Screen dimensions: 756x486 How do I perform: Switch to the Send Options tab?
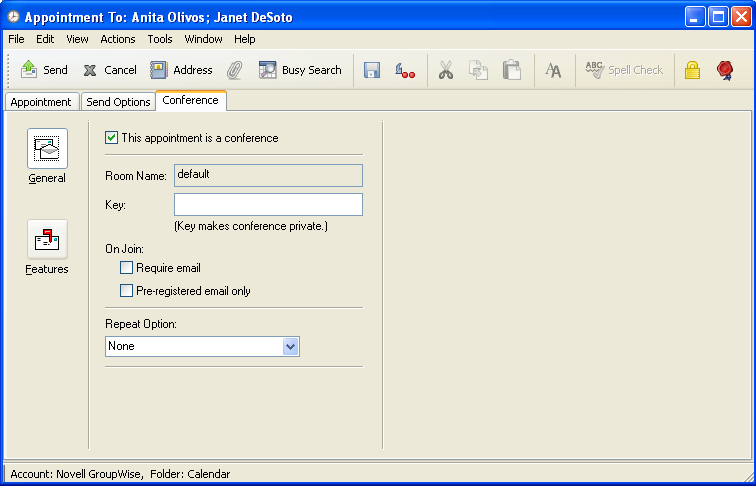point(118,102)
